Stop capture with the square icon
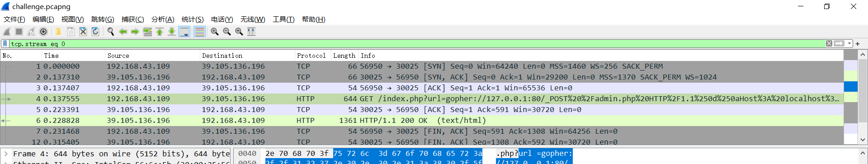Image resolution: width=868 pixels, height=164 pixels. click(19, 32)
